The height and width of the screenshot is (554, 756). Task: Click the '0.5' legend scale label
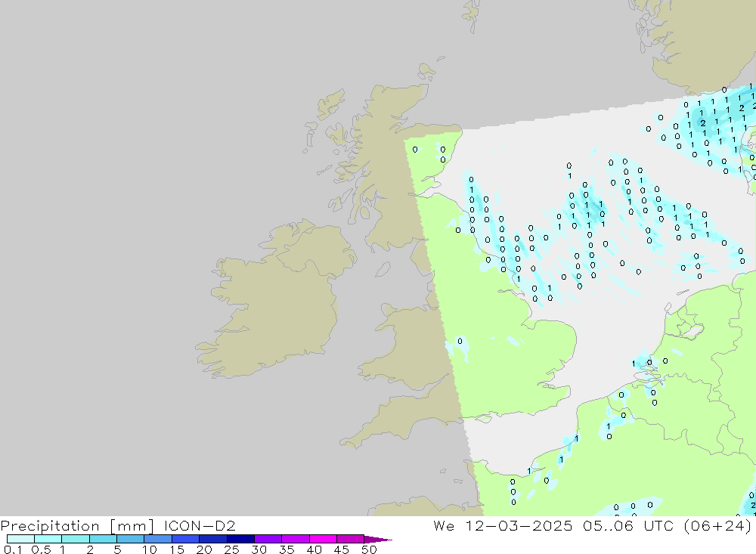pos(41,549)
